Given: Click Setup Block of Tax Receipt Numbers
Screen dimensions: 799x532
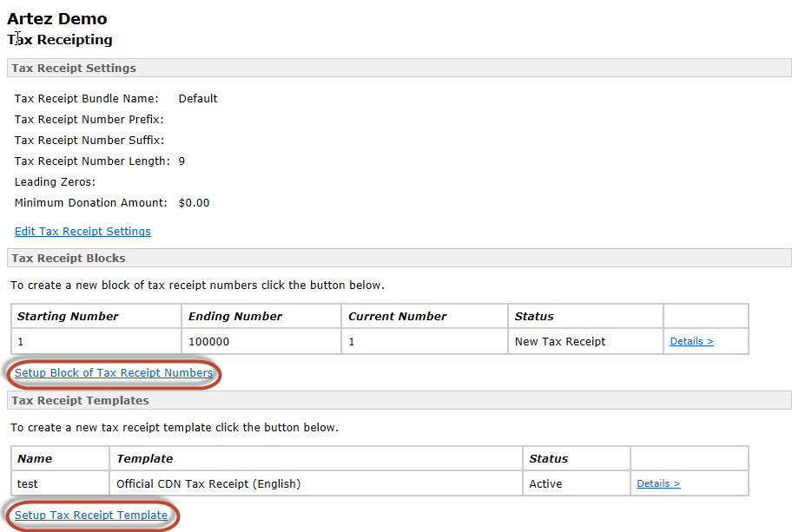Looking at the screenshot, I should tap(114, 373).
